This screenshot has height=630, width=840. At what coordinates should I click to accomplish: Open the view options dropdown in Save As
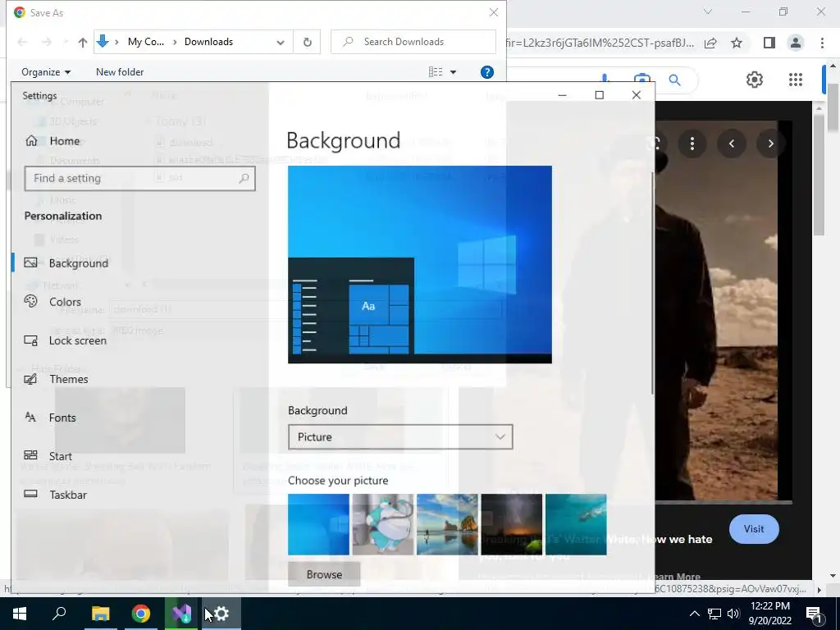[453, 72]
